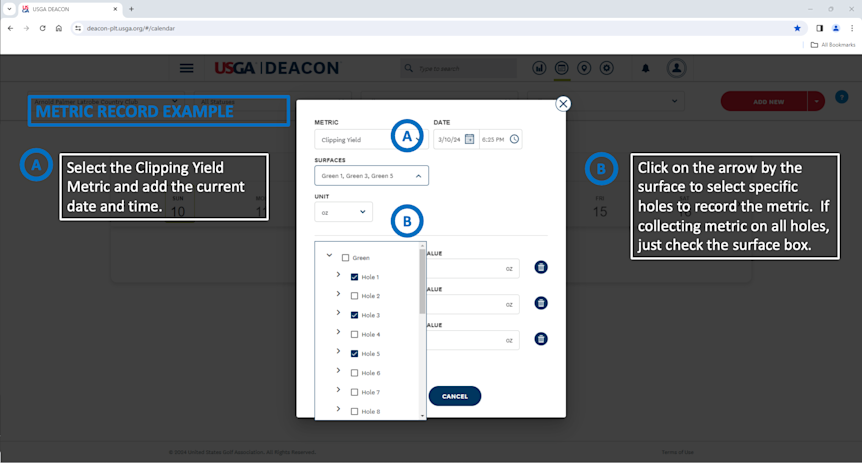The height and width of the screenshot is (463, 862).
Task: Collapse the Green tree node
Action: click(x=329, y=255)
